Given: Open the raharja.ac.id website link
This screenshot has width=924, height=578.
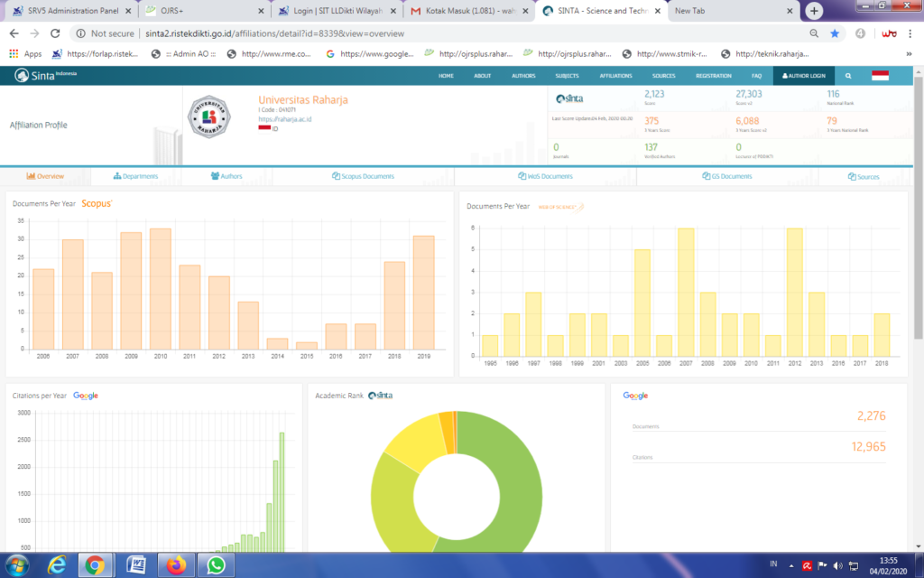Looking at the screenshot, I should click(x=284, y=119).
